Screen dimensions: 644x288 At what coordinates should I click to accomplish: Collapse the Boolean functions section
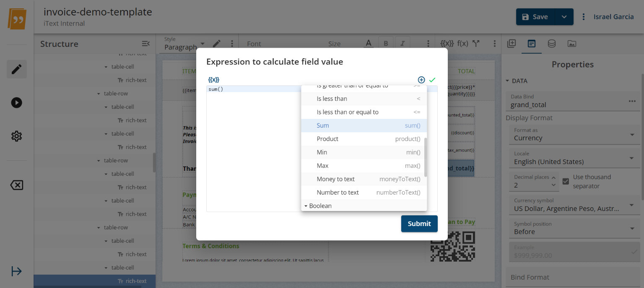[306, 206]
